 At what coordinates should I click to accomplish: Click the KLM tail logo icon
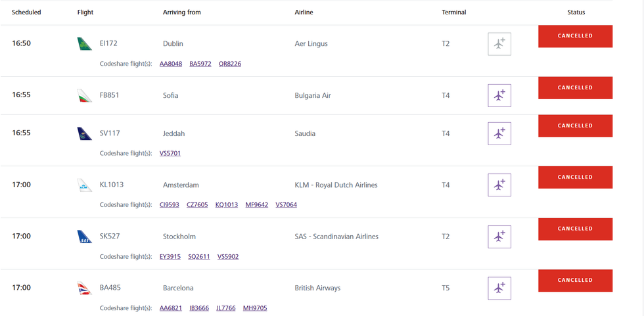pyautogui.click(x=85, y=185)
